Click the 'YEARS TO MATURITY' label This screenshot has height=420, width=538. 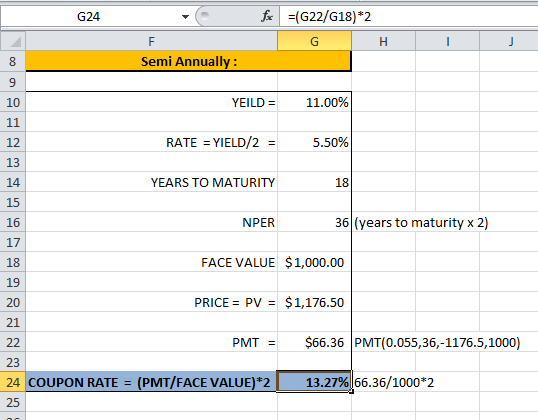coord(213,183)
